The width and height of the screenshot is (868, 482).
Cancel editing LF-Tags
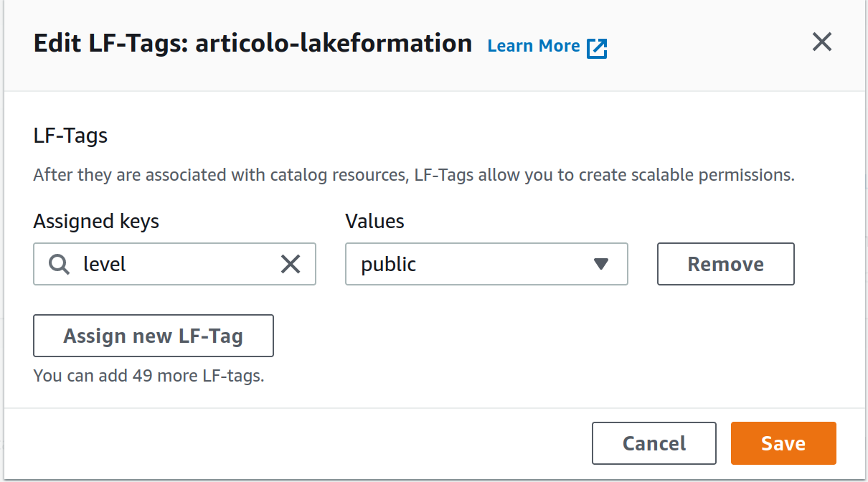tap(654, 443)
